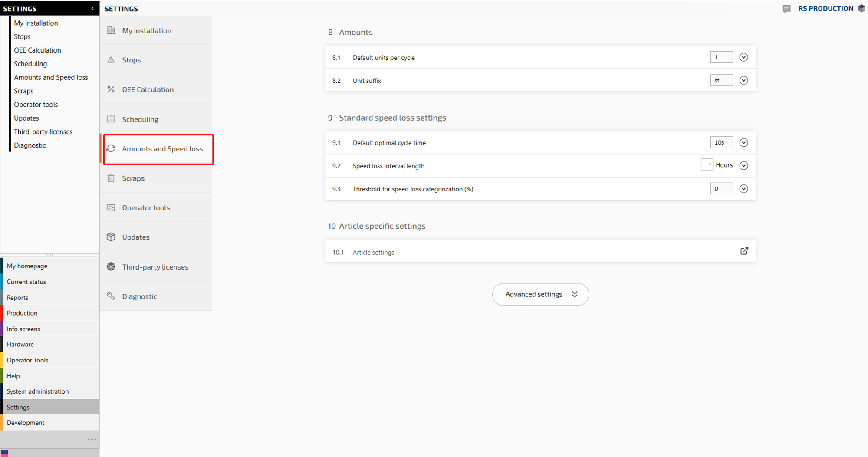Click the three-dots overflow in the sidebar
This screenshot has width=868, height=457.
(x=92, y=439)
